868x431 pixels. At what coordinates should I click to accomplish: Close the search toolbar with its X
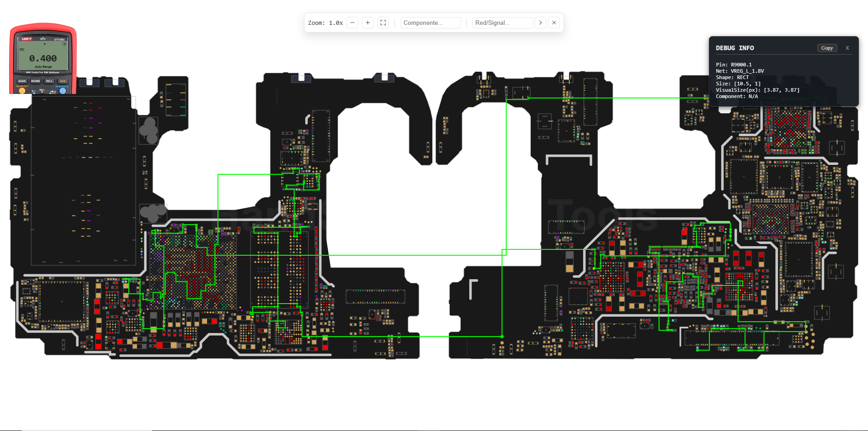tap(554, 23)
